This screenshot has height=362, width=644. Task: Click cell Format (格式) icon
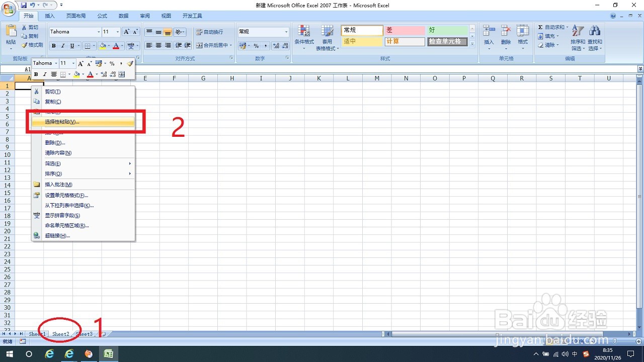[x=523, y=30]
